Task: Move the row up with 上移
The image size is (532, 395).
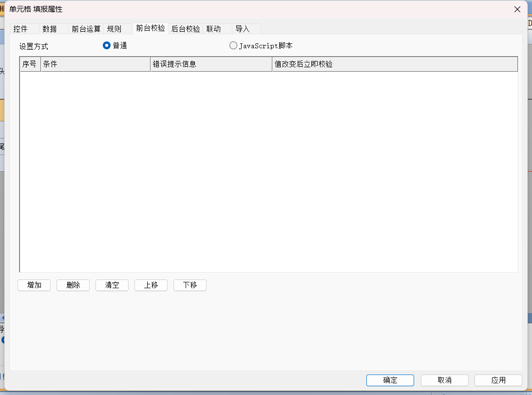Action: coord(151,285)
